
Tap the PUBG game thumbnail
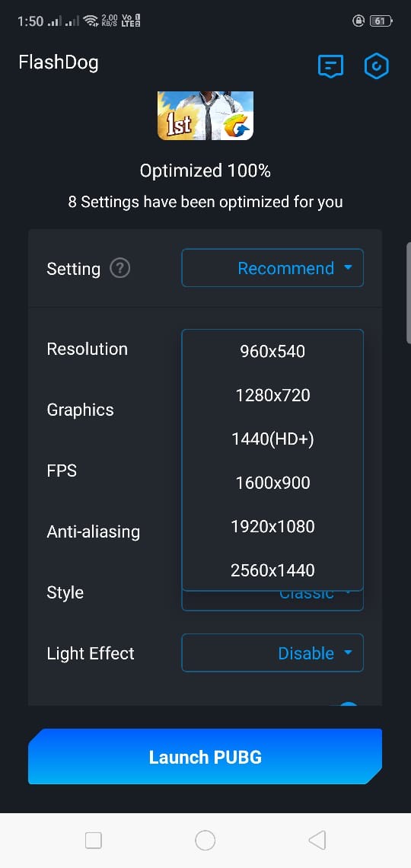click(x=205, y=115)
